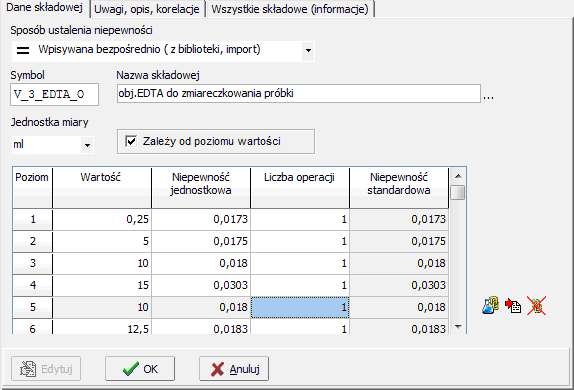Click the flask library import icon

coord(491,305)
